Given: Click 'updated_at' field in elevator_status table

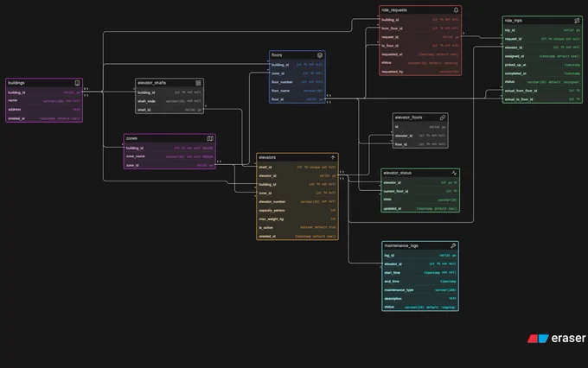Looking at the screenshot, I should pyautogui.click(x=420, y=208).
